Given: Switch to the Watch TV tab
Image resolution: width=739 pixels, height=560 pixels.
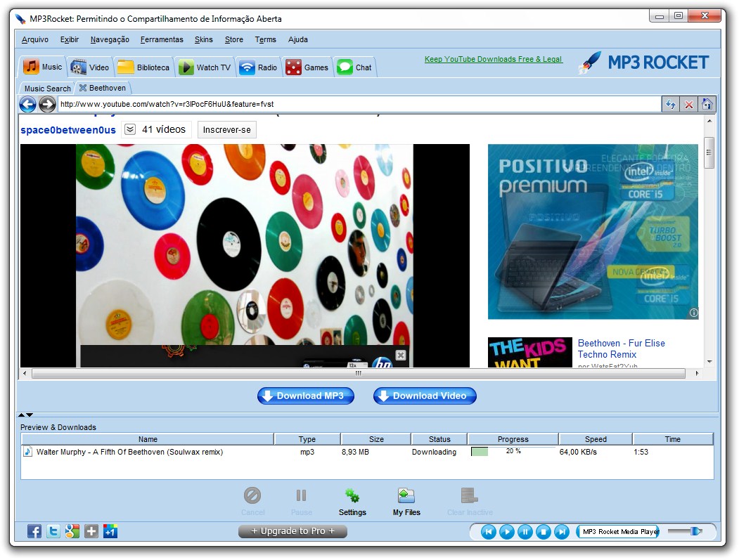Looking at the screenshot, I should click(205, 67).
